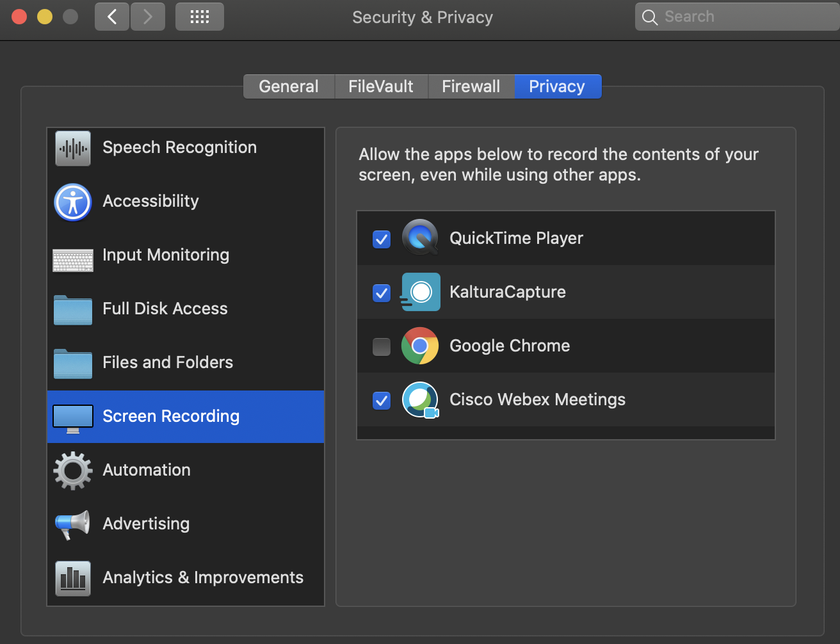Uncheck QuickTime Player screen recording permission
Viewport: 840px width, 644px height.
click(382, 239)
